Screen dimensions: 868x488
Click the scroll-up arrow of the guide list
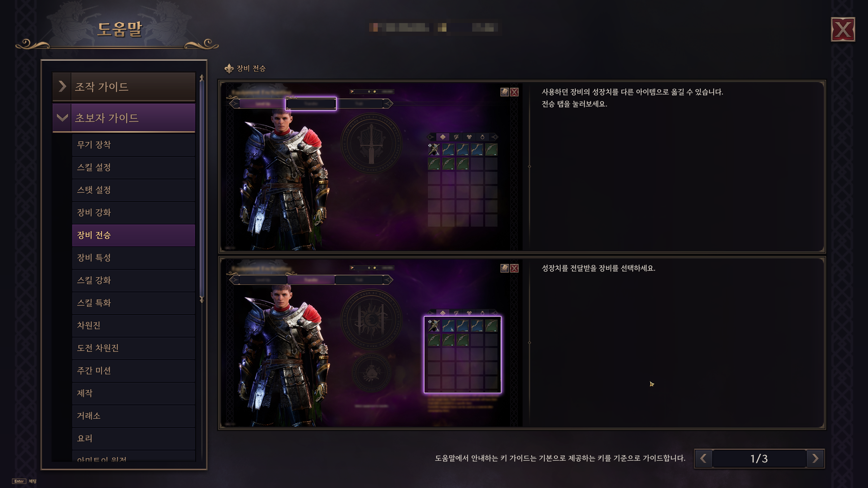tap(201, 78)
